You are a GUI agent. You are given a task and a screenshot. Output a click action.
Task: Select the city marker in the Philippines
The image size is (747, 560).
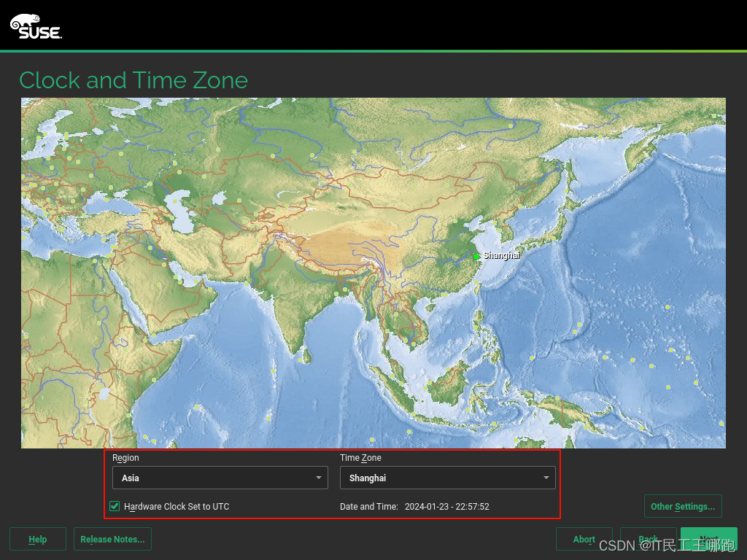(x=474, y=327)
